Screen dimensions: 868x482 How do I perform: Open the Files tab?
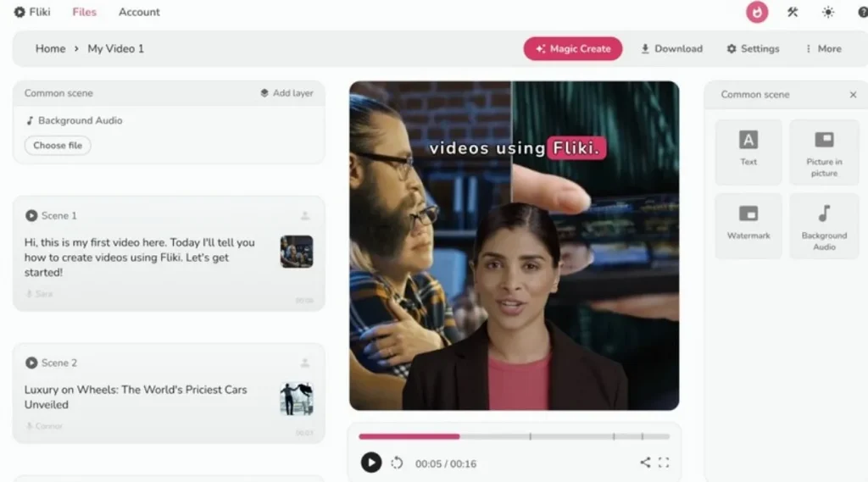(84, 12)
